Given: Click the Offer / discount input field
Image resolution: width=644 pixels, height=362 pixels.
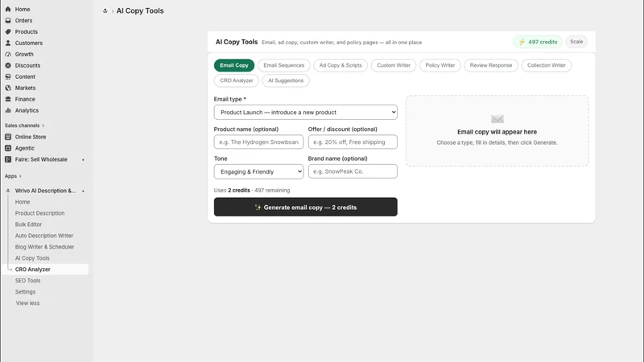Looking at the screenshot, I should pyautogui.click(x=353, y=142).
